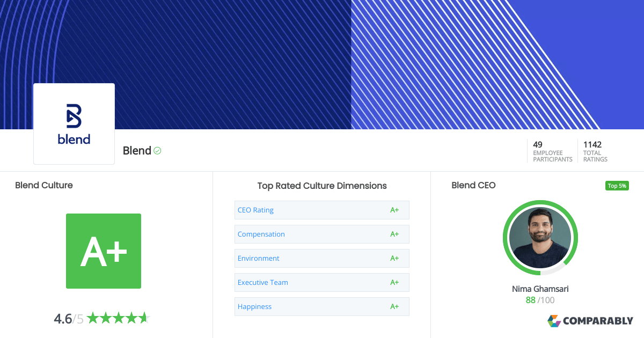Open the Blend Culture section
Screen dimensions: 644x338
pos(44,185)
